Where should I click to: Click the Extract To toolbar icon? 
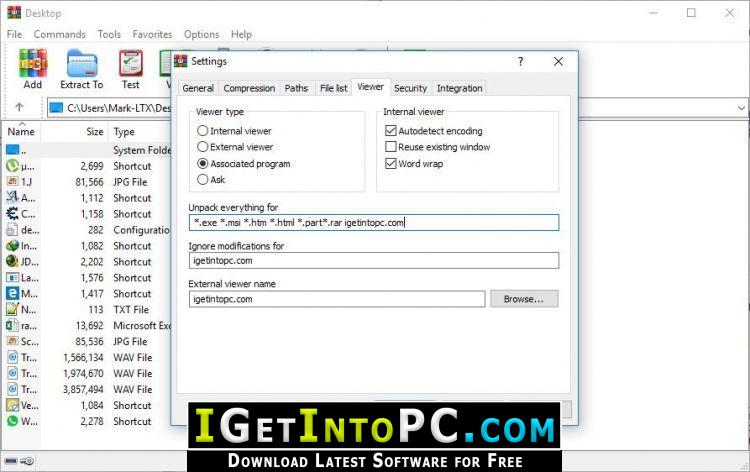click(82, 64)
